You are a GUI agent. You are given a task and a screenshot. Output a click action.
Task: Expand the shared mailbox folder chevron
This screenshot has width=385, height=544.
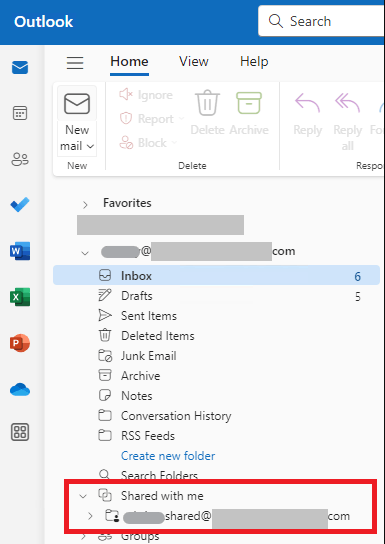[x=91, y=516]
